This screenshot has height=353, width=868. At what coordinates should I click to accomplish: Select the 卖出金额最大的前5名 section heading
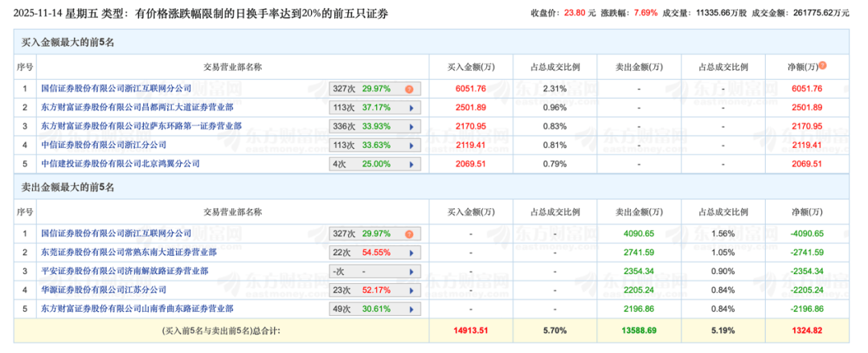click(x=67, y=188)
